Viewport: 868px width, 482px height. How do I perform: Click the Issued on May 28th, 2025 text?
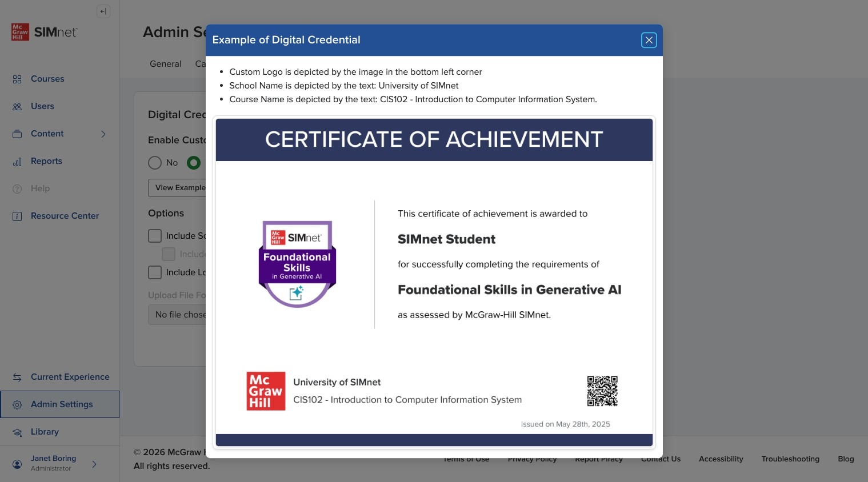(x=565, y=424)
